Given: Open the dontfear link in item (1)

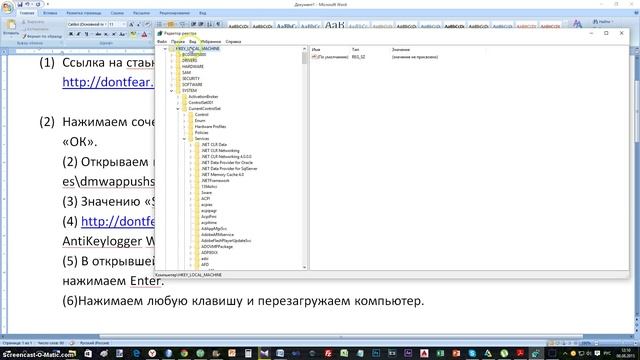Looking at the screenshot, I should (x=108, y=82).
